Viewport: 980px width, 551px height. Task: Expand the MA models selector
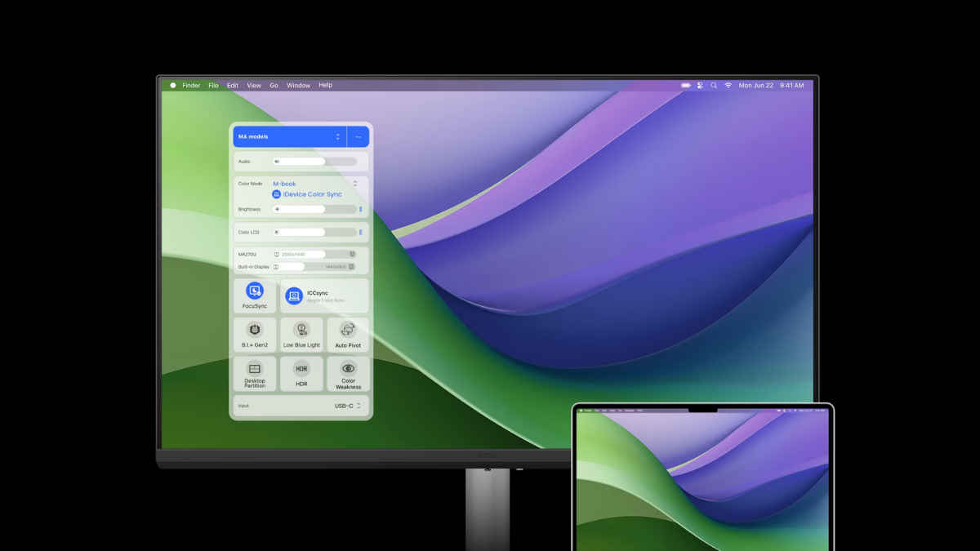[338, 136]
